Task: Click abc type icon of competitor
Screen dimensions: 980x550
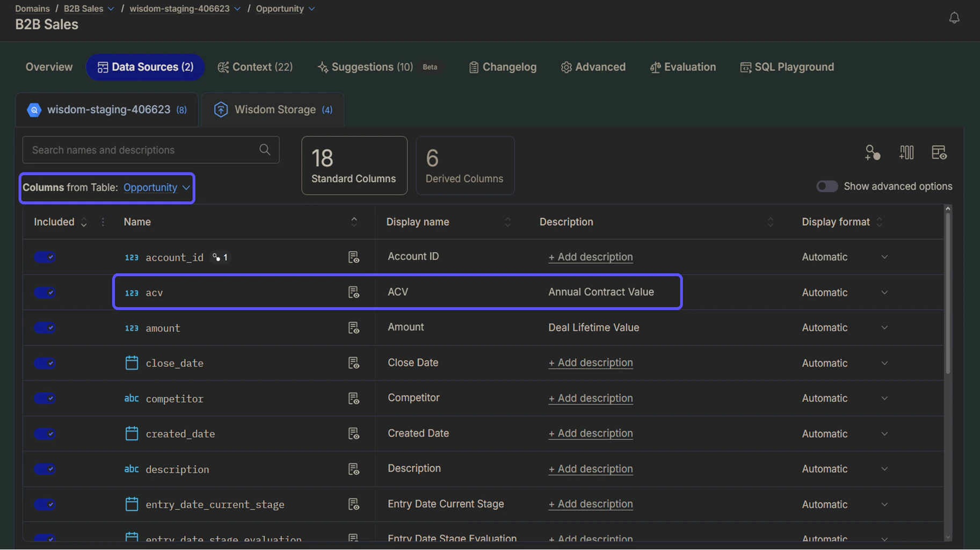Action: 132,399
